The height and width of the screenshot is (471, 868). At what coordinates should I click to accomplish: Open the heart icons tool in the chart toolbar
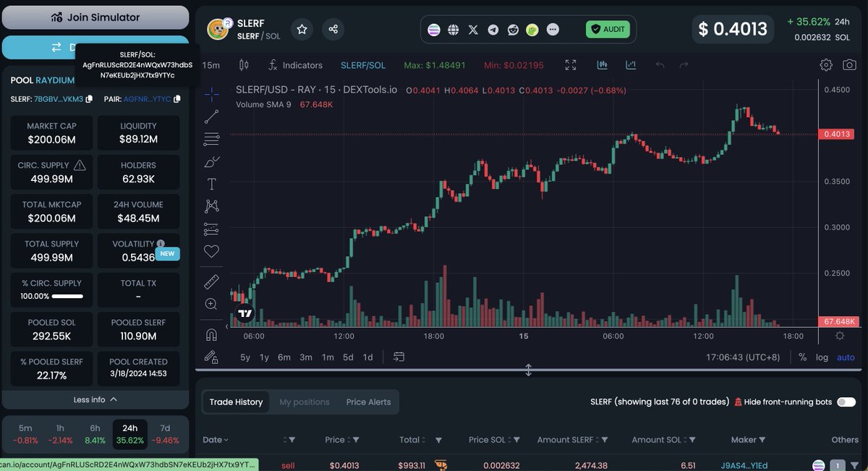tap(211, 252)
